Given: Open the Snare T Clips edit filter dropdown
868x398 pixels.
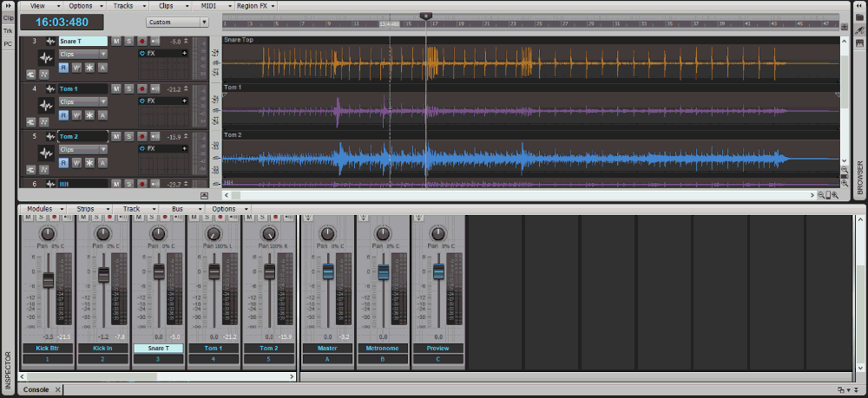Looking at the screenshot, I should 83,54.
